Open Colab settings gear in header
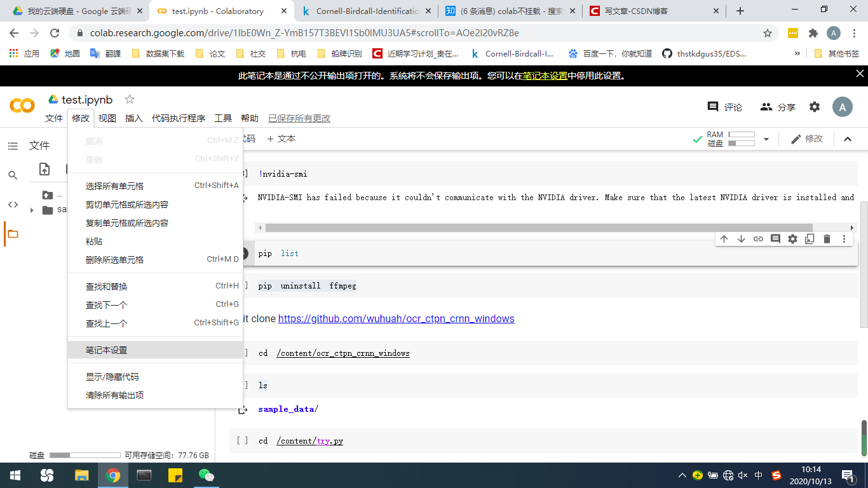868x488 pixels. point(815,107)
